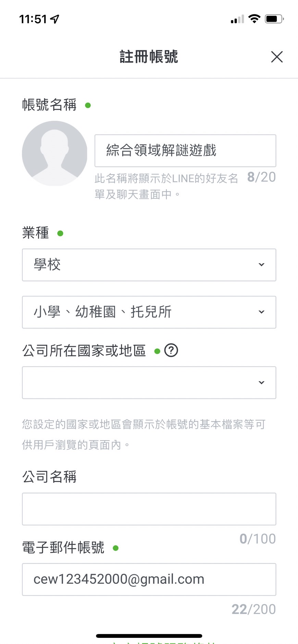Screen dimensions: 298x644
Task: Open help for 公司所在國家或地區
Action: (171, 351)
